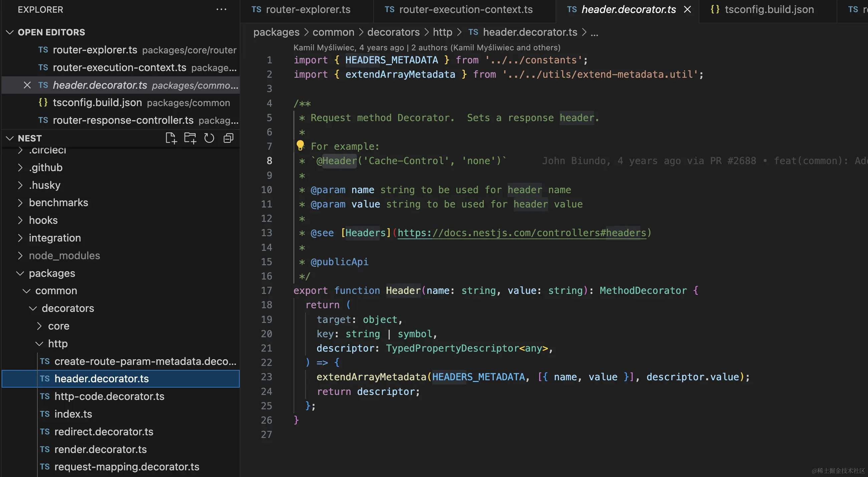Open router-response-controller.ts from Open Editors
Image resolution: width=868 pixels, height=477 pixels.
pyautogui.click(x=123, y=120)
